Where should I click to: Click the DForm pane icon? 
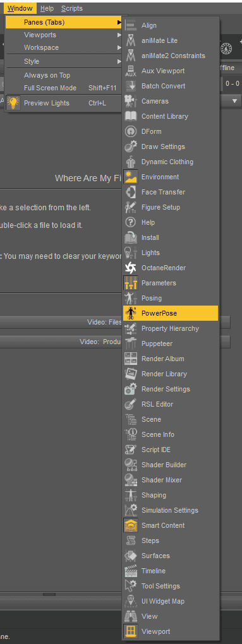tap(131, 131)
